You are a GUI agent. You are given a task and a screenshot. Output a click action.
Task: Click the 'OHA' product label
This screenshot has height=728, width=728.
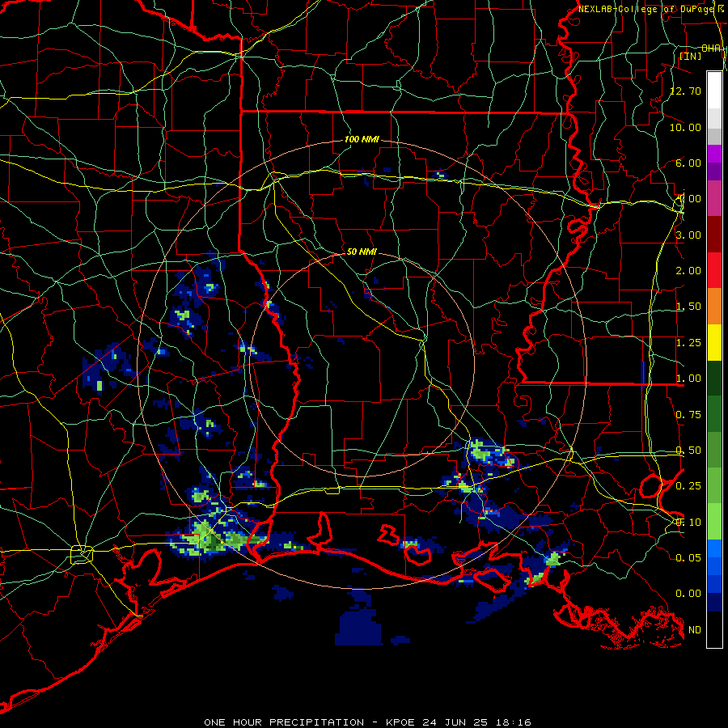711,49
